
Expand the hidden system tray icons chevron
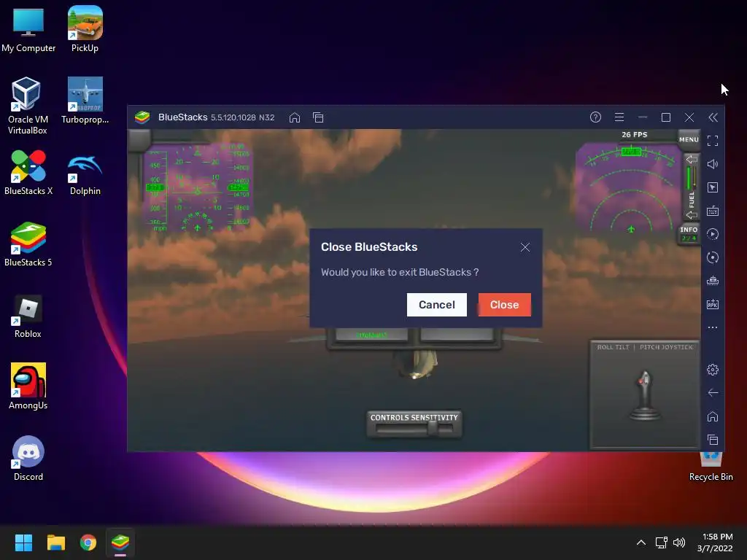641,542
